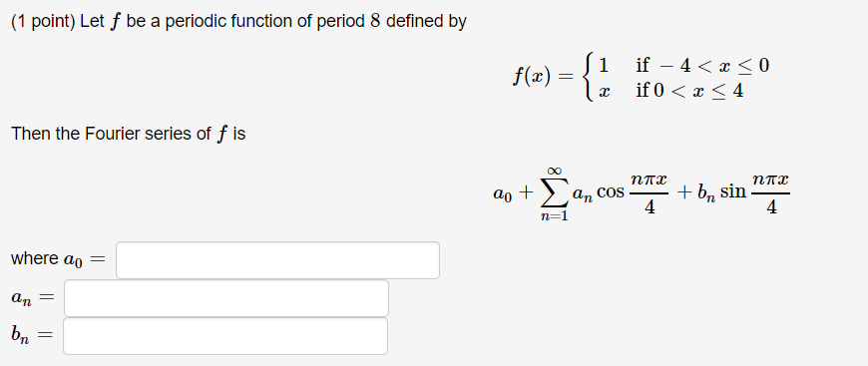Click the leading a0 term in the series
This screenshot has height=366, width=868.
click(503, 193)
